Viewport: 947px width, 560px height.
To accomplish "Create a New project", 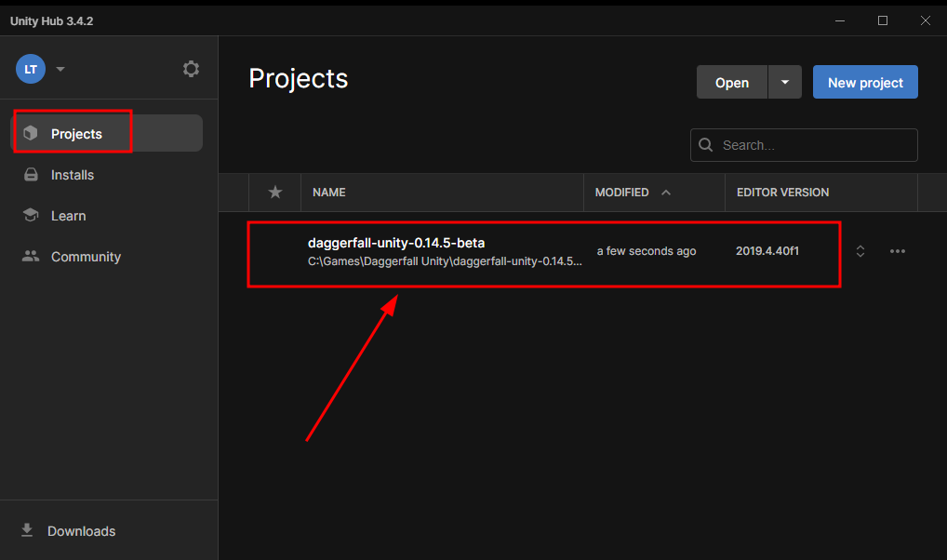I will point(865,82).
